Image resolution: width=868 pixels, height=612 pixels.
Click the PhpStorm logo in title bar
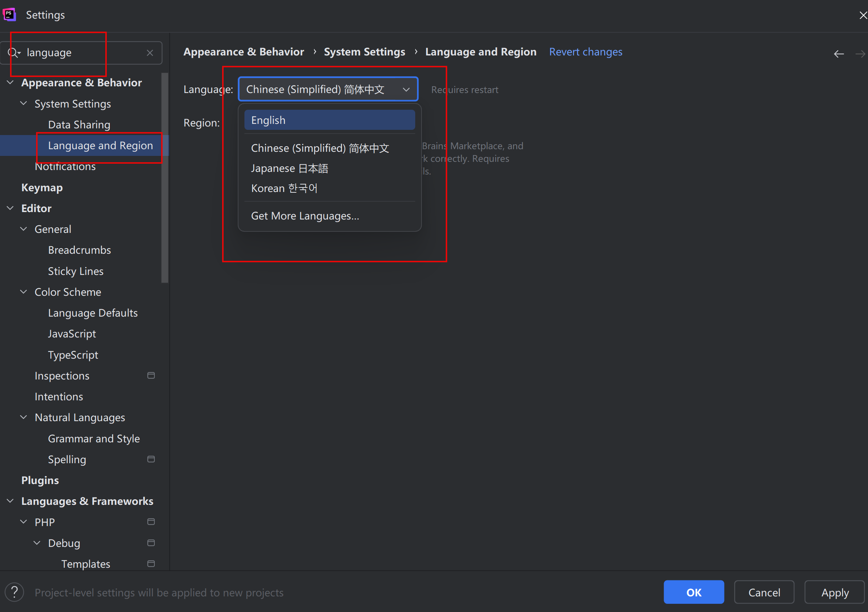pos(9,15)
